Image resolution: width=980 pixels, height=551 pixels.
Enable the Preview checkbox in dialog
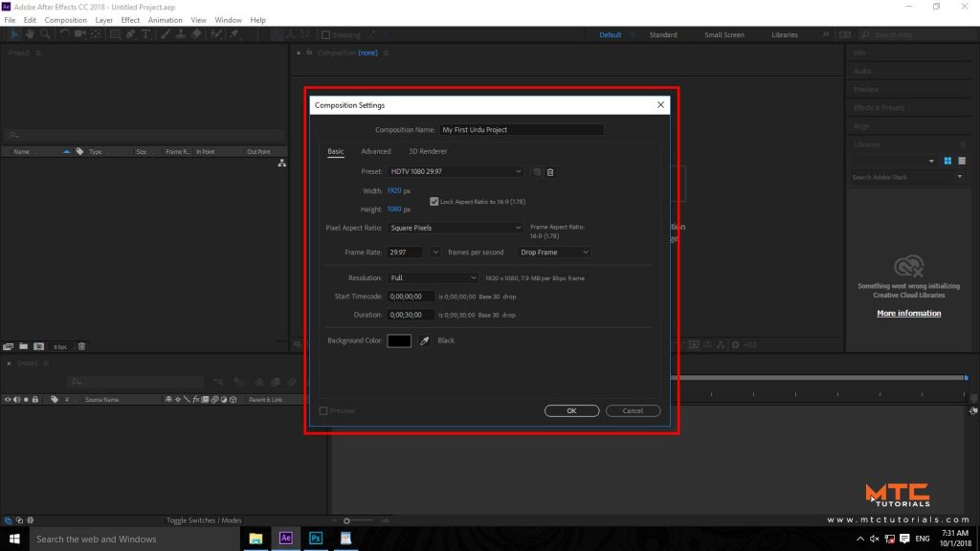(x=323, y=410)
